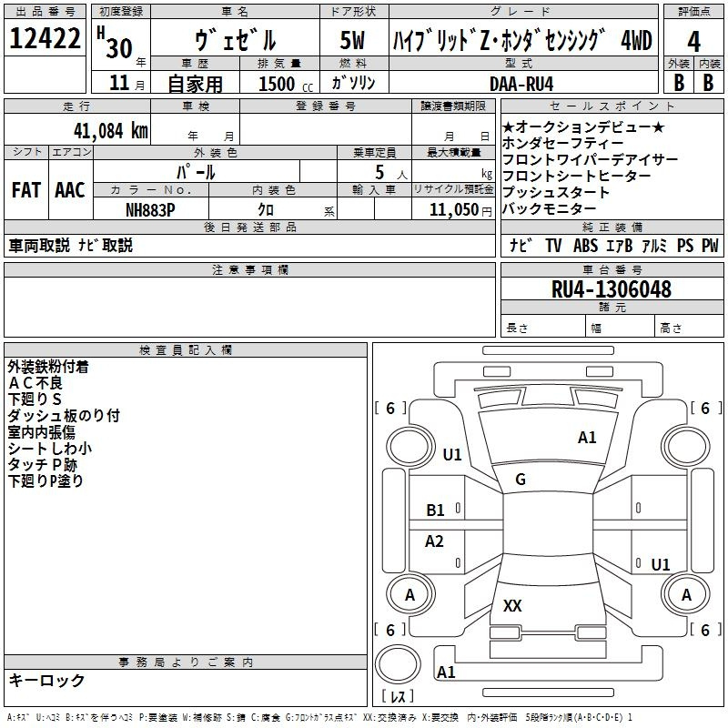Select the AAC air conditioner value
Screen dimensions: 728x728
pos(70,190)
